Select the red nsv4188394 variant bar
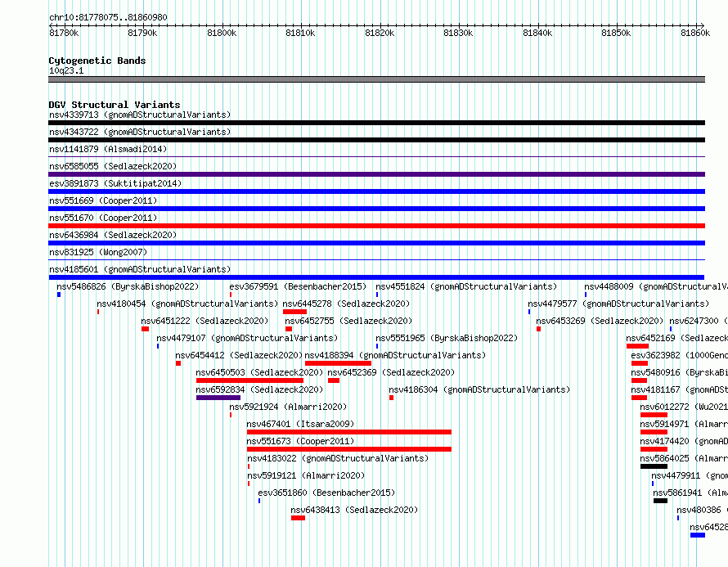The width and height of the screenshot is (728, 567). 338,363
